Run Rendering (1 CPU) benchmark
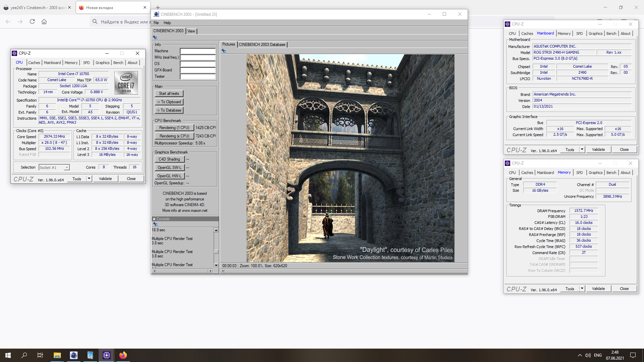 pyautogui.click(x=174, y=128)
